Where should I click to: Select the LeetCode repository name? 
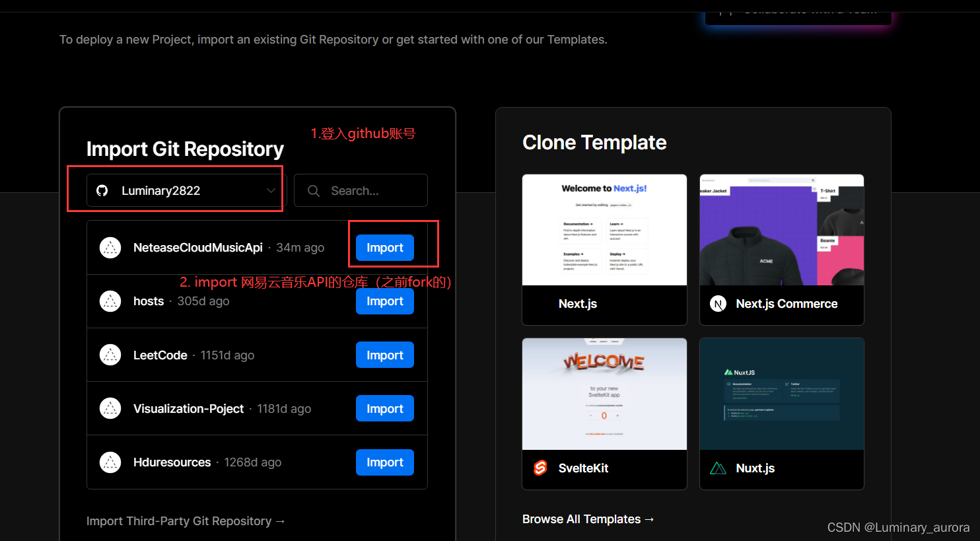tap(160, 355)
